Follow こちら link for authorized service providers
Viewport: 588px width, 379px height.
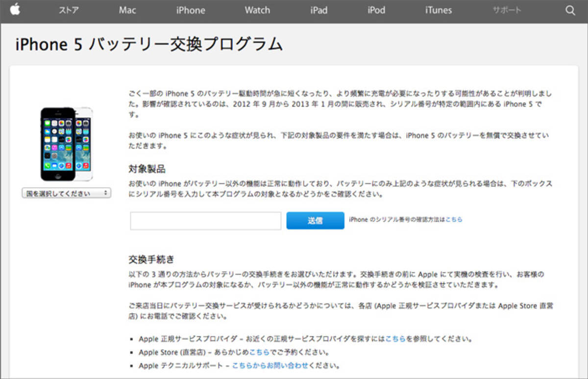tap(395, 339)
